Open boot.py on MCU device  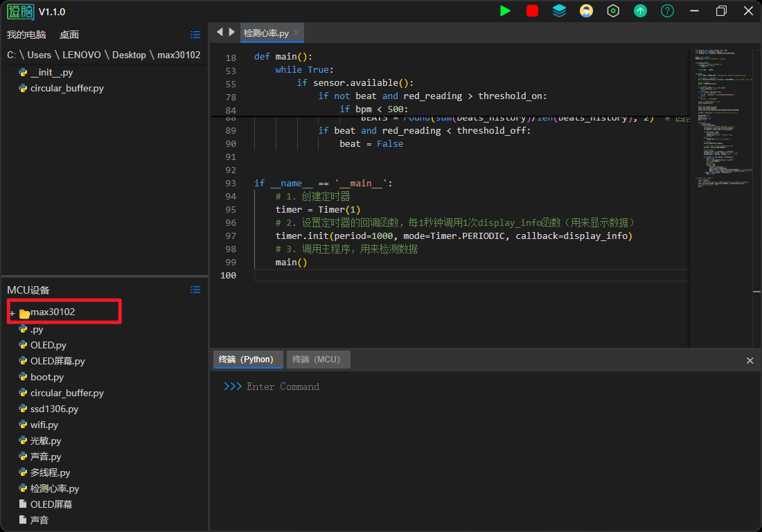point(46,377)
